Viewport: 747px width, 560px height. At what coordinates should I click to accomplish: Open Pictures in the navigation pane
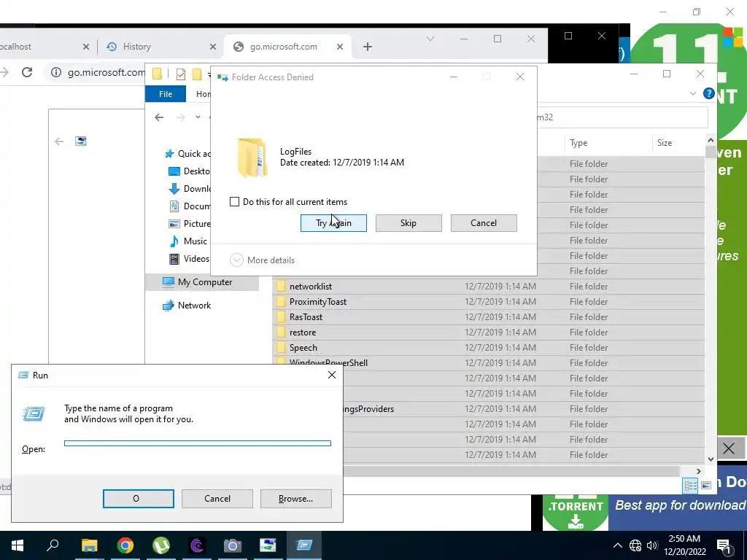coord(189,223)
